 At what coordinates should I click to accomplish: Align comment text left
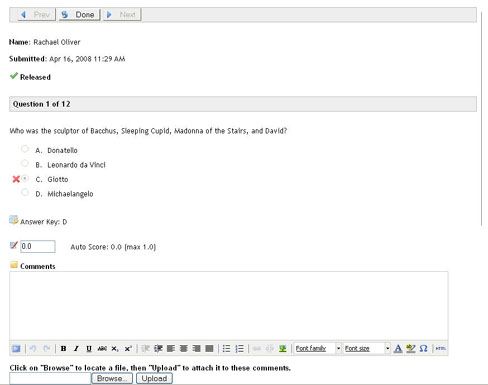[171, 349]
